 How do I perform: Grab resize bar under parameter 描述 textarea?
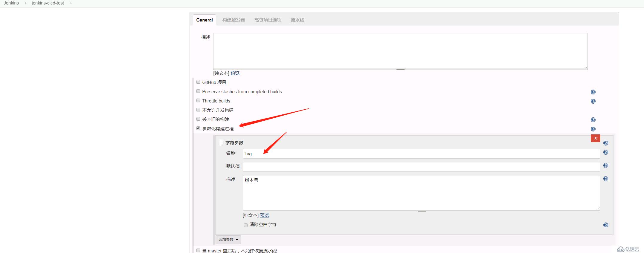(x=422, y=211)
